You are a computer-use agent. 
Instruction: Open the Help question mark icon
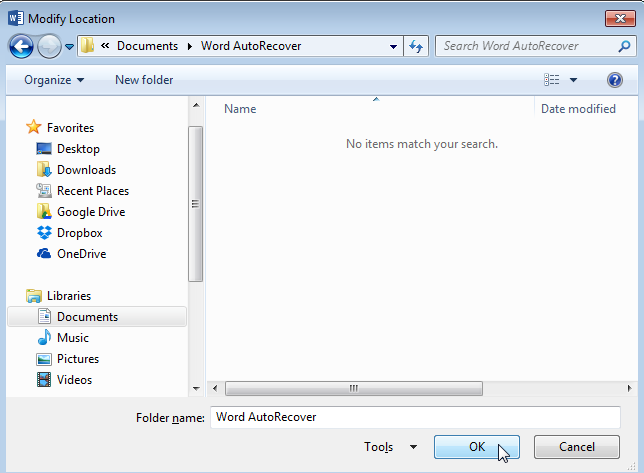pos(615,80)
